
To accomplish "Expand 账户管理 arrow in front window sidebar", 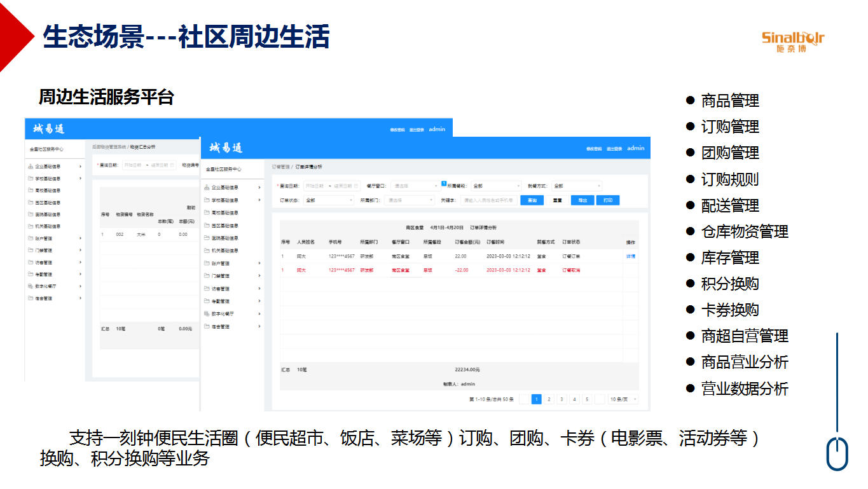I will tap(259, 263).
